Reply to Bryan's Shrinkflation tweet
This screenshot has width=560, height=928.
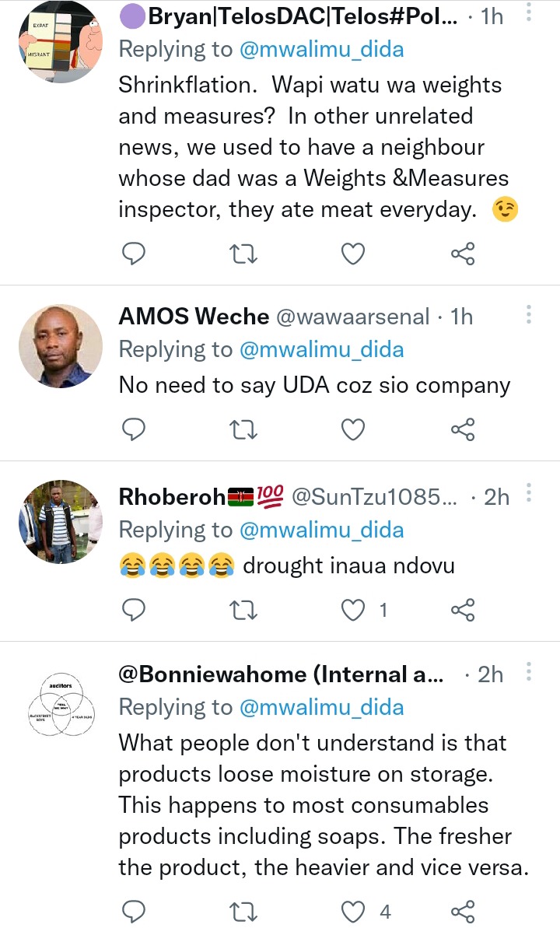135,253
